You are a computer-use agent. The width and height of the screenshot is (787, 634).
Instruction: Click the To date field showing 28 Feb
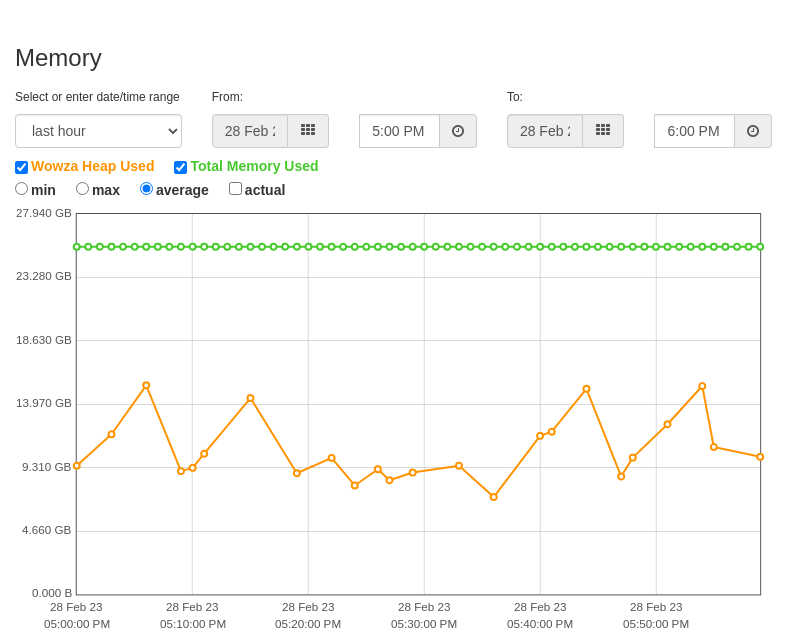[x=545, y=131]
